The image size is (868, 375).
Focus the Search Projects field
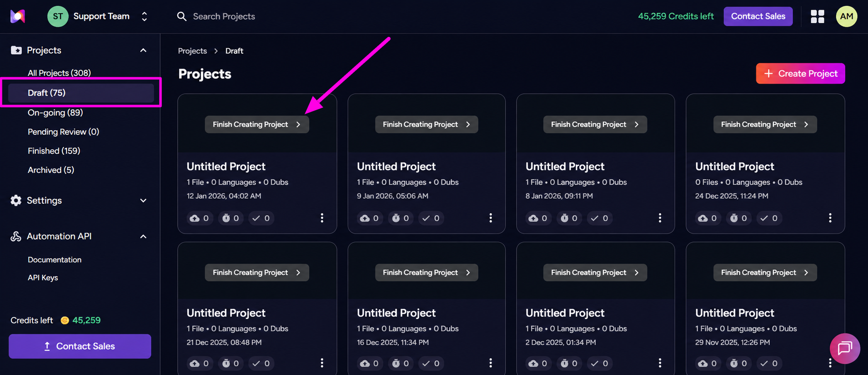point(224,16)
